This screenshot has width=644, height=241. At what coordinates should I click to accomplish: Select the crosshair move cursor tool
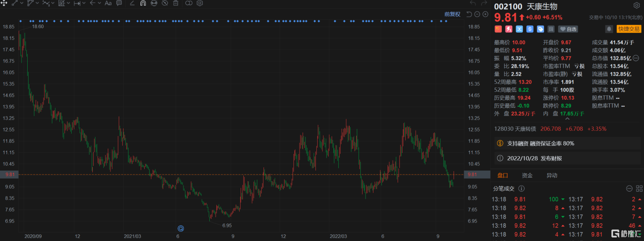click(4, 3)
